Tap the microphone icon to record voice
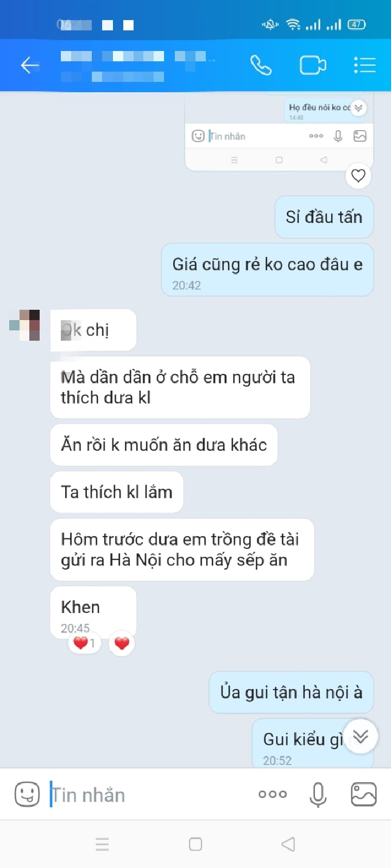391x868 pixels. point(318,795)
